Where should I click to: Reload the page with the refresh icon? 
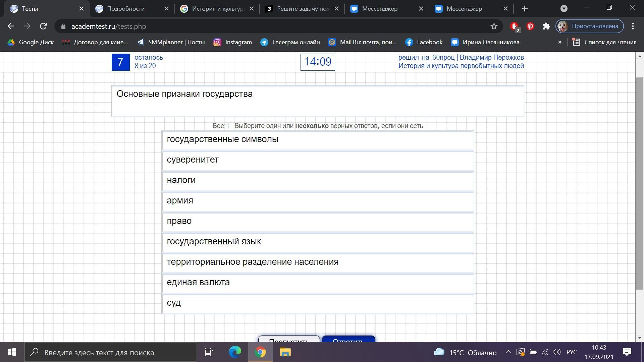(43, 26)
